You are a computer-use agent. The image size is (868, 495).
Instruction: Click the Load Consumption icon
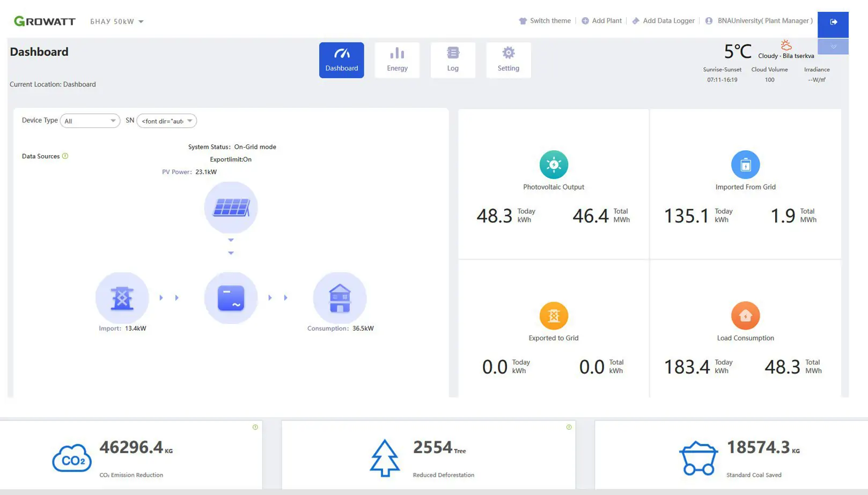745,316
